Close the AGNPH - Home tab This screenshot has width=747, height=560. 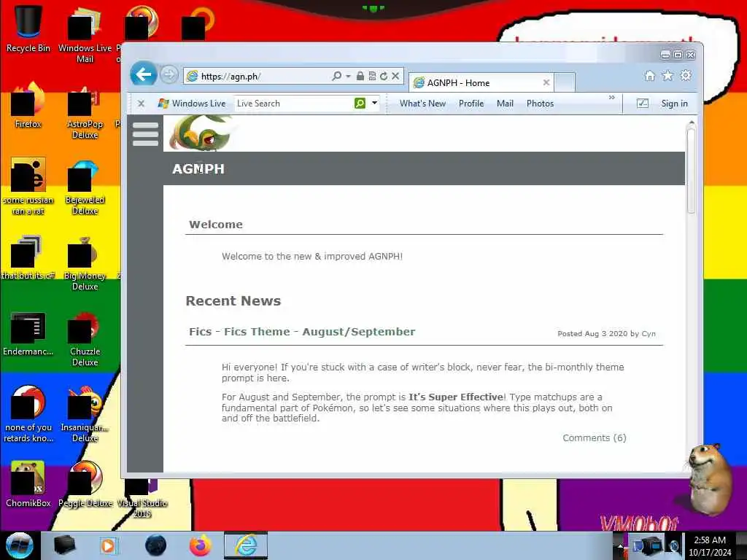tap(546, 83)
